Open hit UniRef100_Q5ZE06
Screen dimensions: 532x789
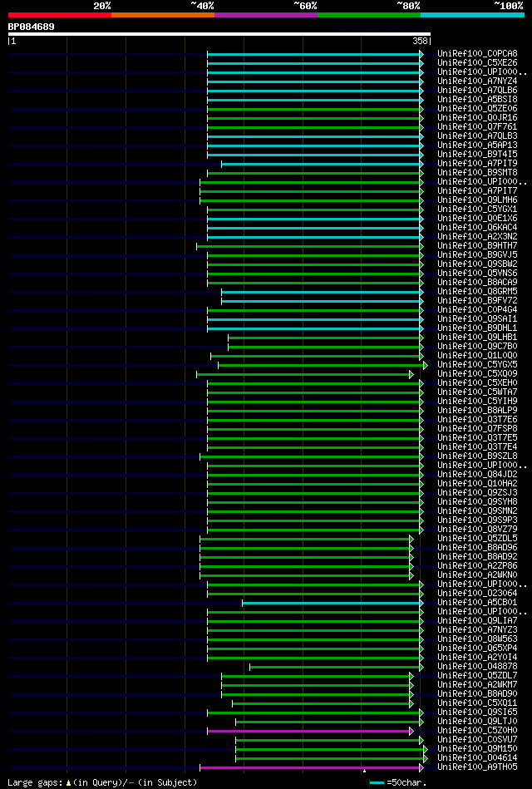(x=477, y=109)
